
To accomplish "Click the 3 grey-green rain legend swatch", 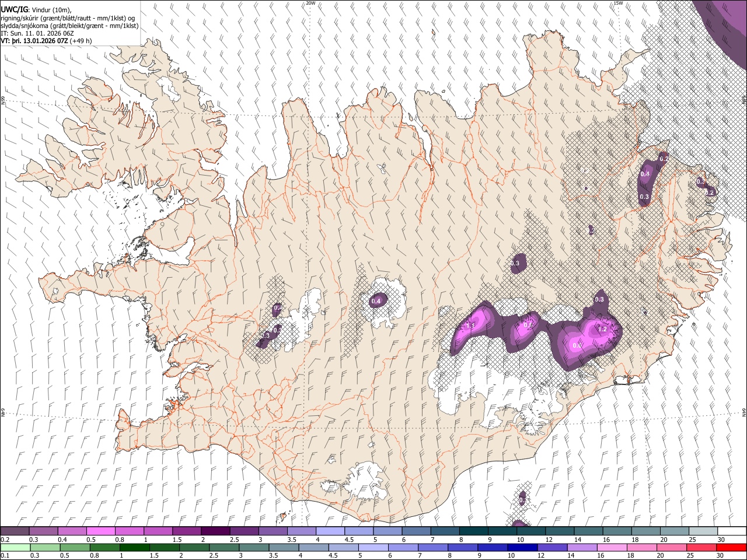I will coord(254,547).
